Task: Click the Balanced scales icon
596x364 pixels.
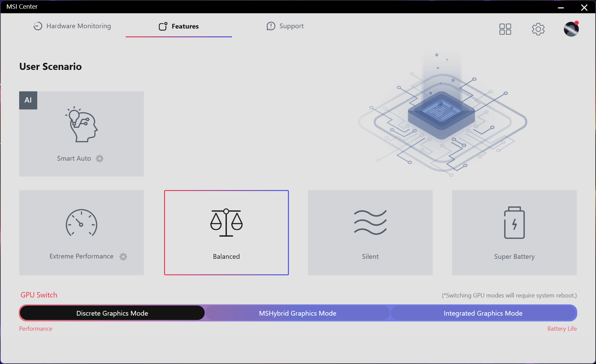Action: coord(226,223)
